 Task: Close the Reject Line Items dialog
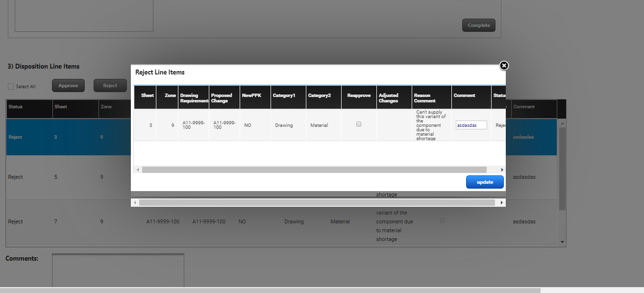[x=503, y=65]
